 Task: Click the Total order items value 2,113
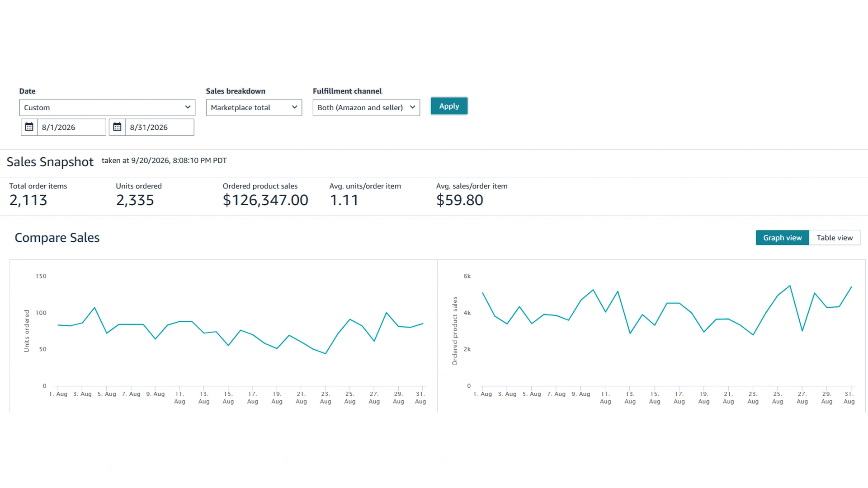point(28,200)
